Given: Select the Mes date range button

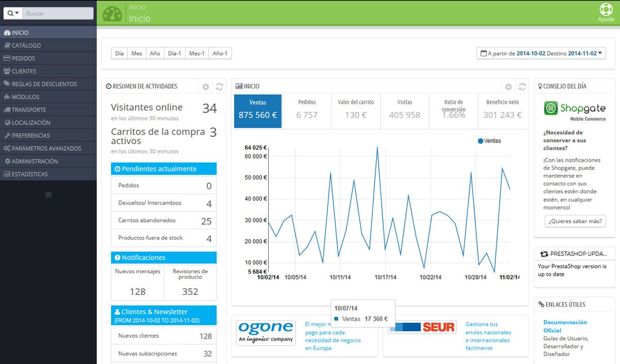Looking at the screenshot, I should [136, 53].
